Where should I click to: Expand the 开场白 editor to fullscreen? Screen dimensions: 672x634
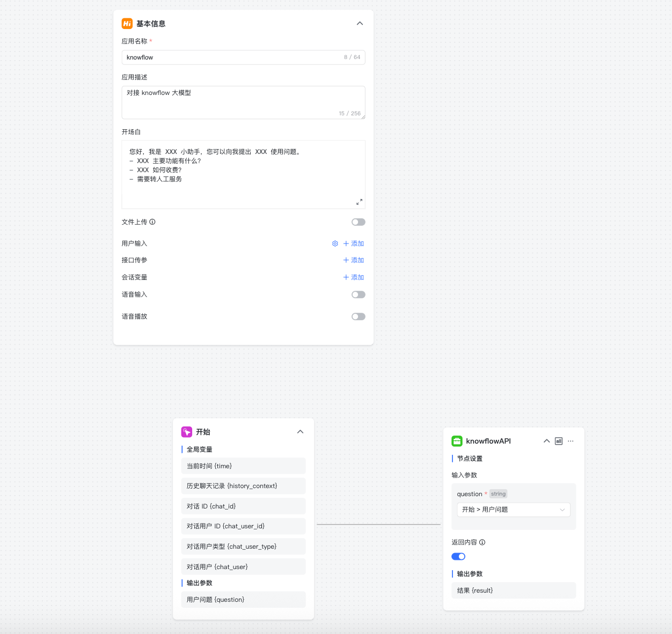tap(359, 202)
